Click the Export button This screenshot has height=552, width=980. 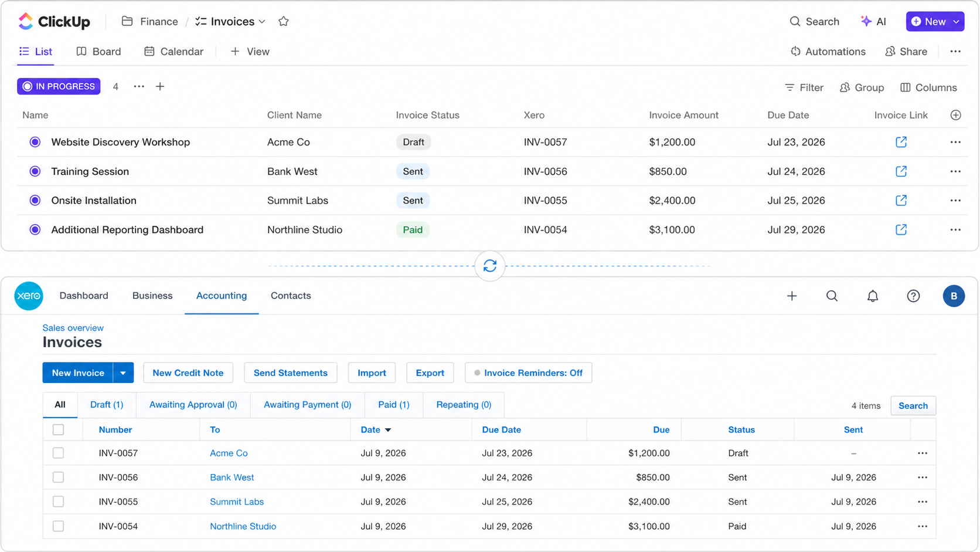pyautogui.click(x=430, y=373)
